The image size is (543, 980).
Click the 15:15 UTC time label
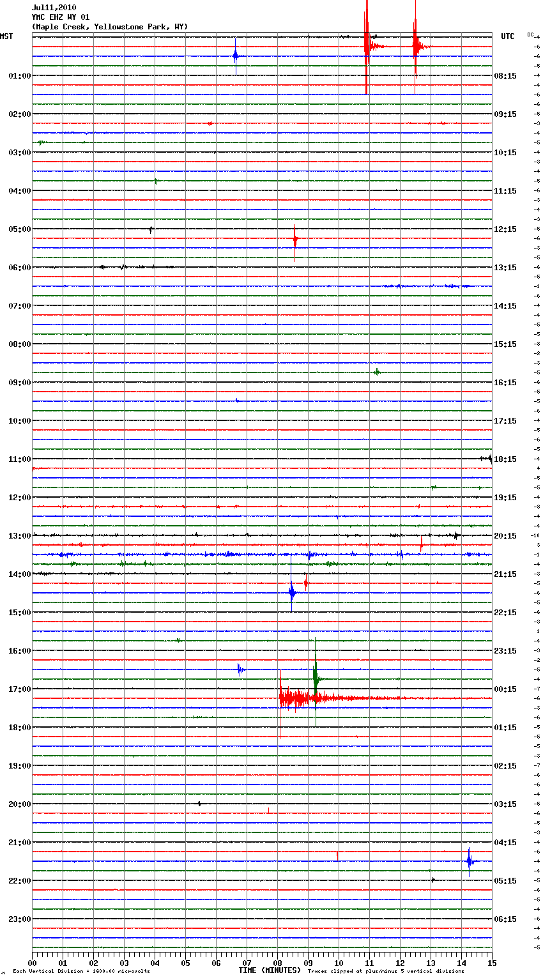[x=505, y=344]
